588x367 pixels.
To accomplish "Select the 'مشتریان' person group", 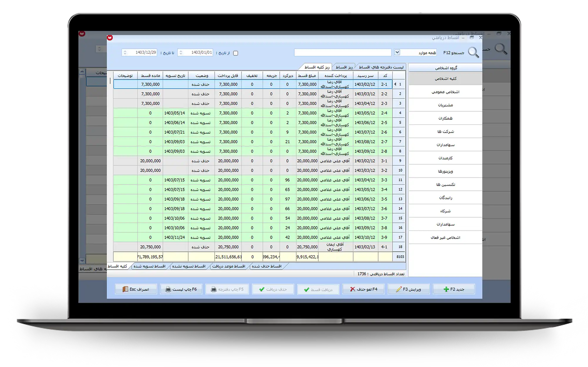I will tap(445, 105).
